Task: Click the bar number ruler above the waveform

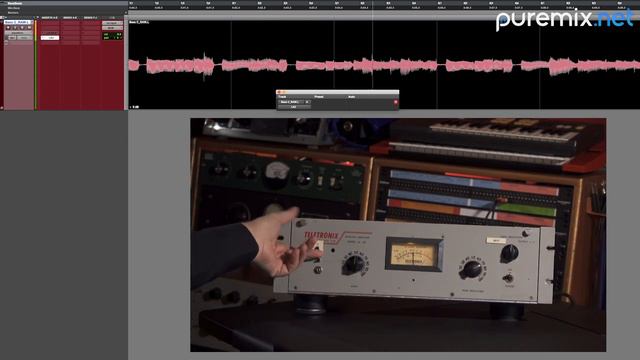Action: pos(384,3)
